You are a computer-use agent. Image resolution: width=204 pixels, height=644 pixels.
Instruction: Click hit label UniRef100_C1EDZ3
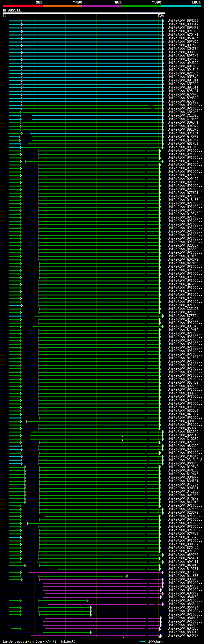click(183, 116)
